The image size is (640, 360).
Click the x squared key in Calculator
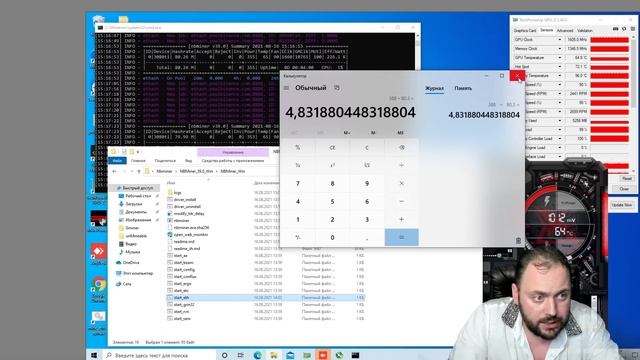(x=332, y=165)
